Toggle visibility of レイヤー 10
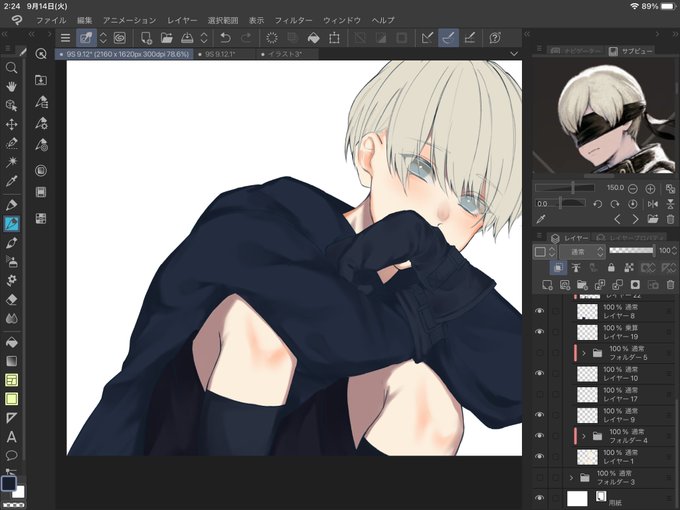 pos(539,373)
